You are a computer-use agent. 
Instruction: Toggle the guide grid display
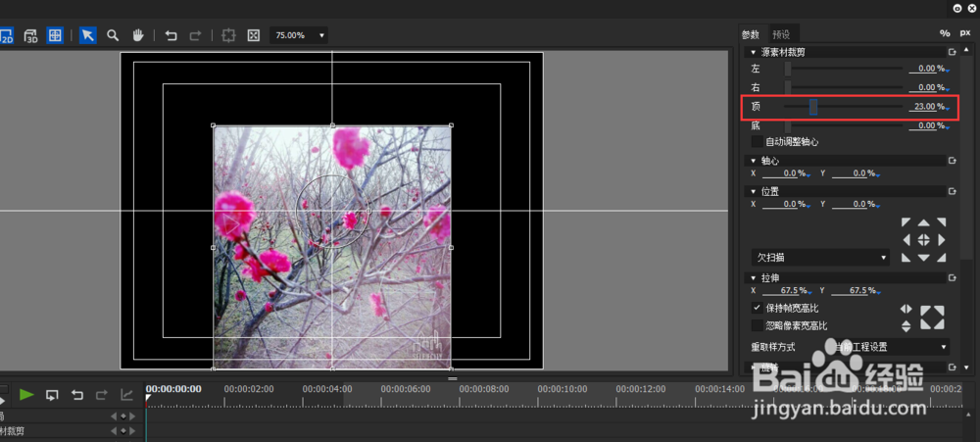click(55, 35)
